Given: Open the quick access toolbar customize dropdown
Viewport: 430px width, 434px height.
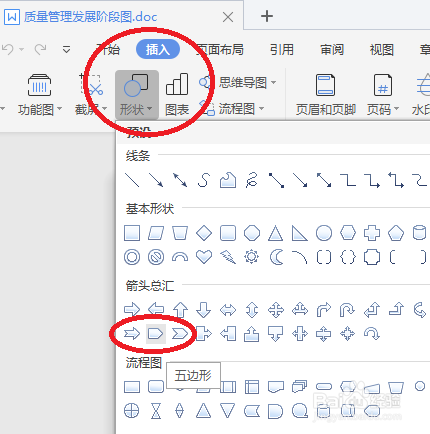Looking at the screenshot, I should 67,50.
